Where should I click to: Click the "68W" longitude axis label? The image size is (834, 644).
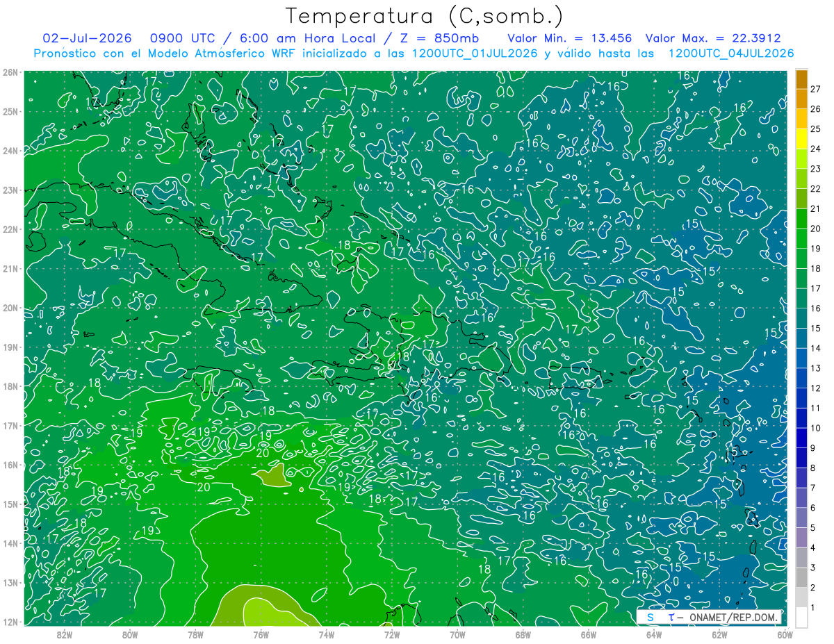coord(523,634)
